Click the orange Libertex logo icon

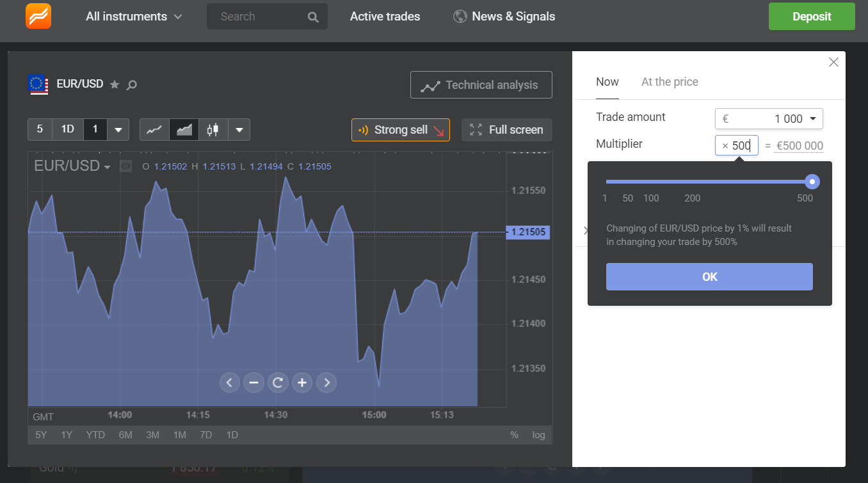coord(38,16)
